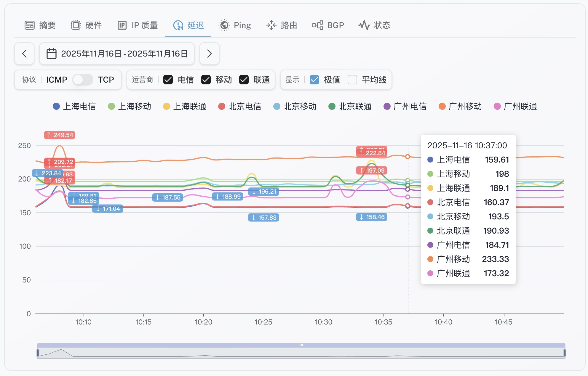The width and height of the screenshot is (588, 376).
Task: Click the BGP network node icon
Action: 318,25
